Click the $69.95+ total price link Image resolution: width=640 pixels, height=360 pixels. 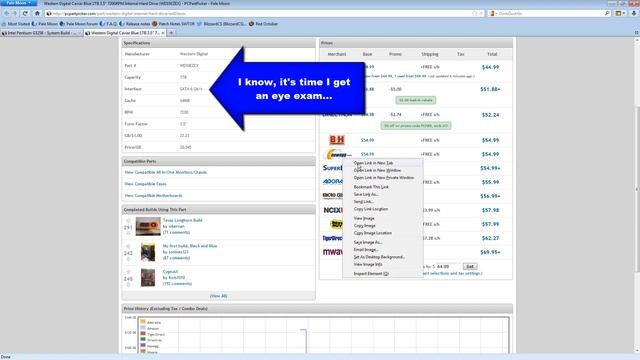(490, 252)
